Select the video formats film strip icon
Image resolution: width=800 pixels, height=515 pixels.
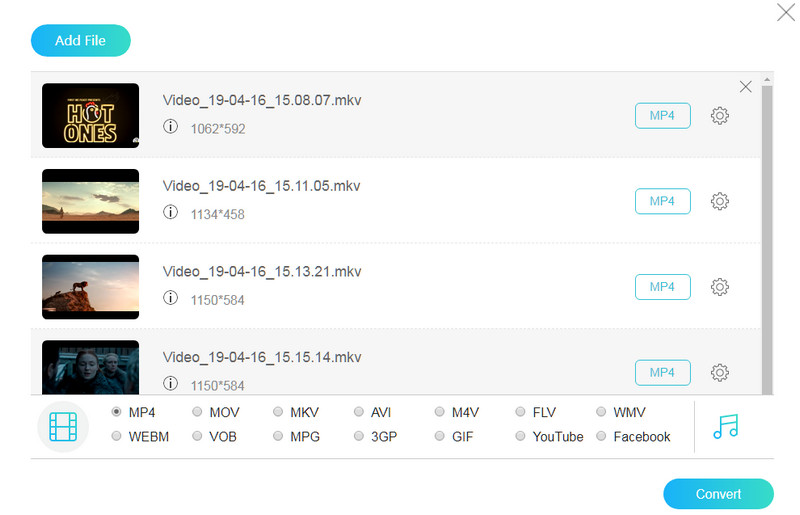pos(63,426)
